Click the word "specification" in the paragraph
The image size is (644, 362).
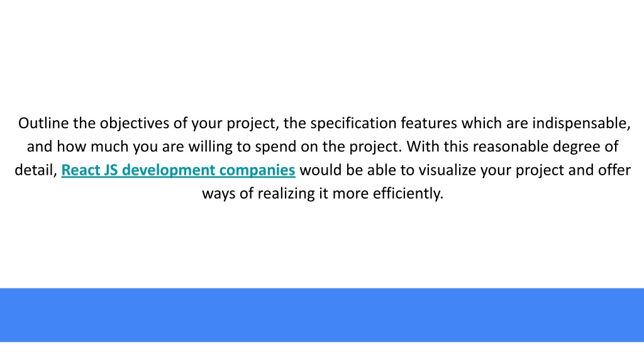tap(353, 123)
